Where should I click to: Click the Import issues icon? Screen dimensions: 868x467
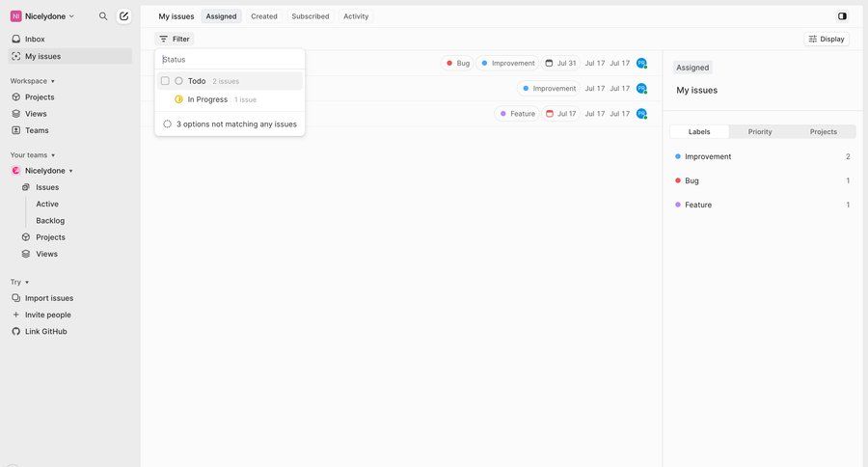[16, 298]
